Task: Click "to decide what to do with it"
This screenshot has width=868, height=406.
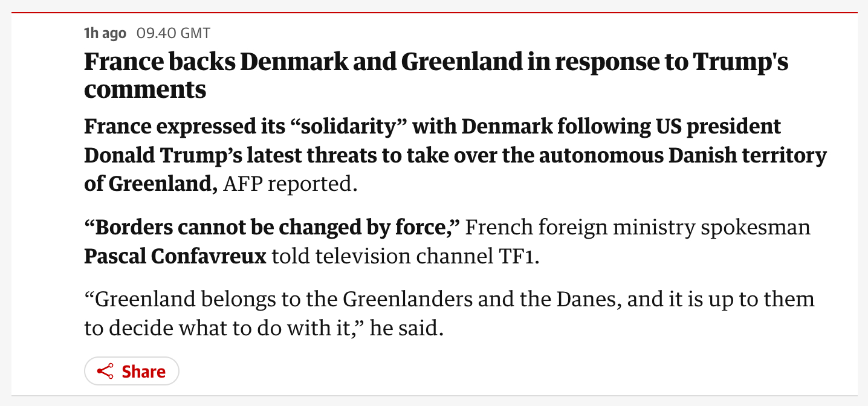Action: coord(218,328)
